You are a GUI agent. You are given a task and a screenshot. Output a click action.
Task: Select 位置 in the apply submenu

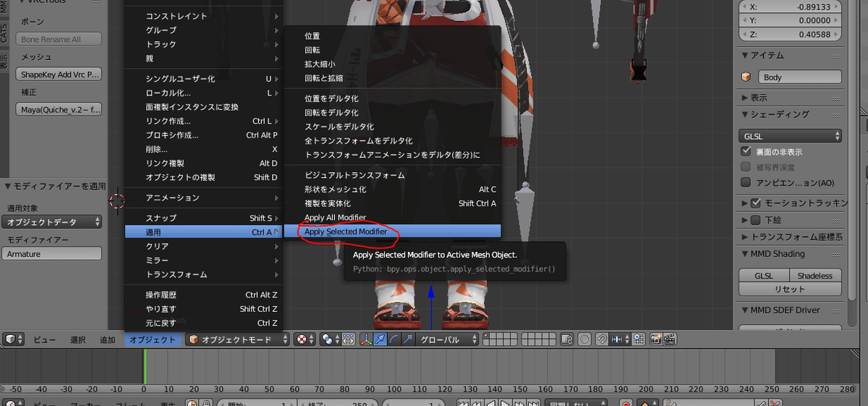[x=392, y=36]
